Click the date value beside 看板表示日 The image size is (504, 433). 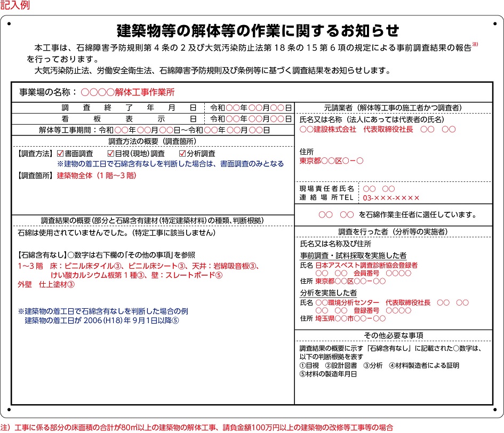point(251,119)
